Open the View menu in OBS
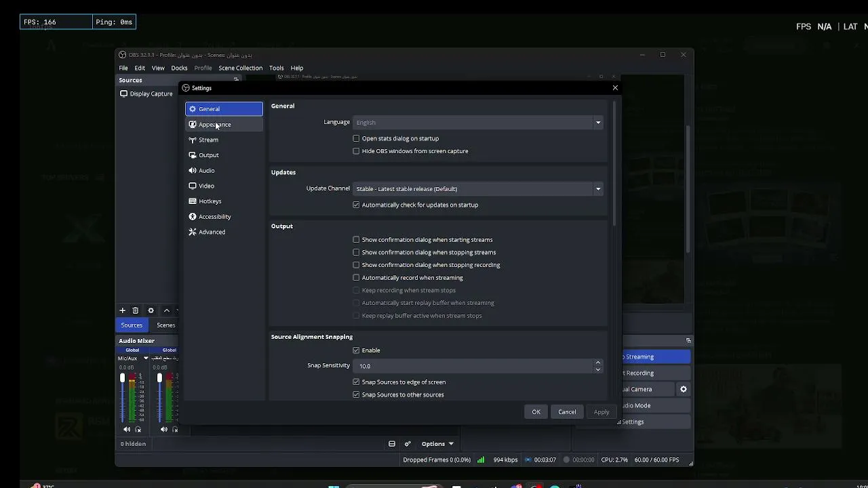The height and width of the screenshot is (488, 868). tap(158, 68)
